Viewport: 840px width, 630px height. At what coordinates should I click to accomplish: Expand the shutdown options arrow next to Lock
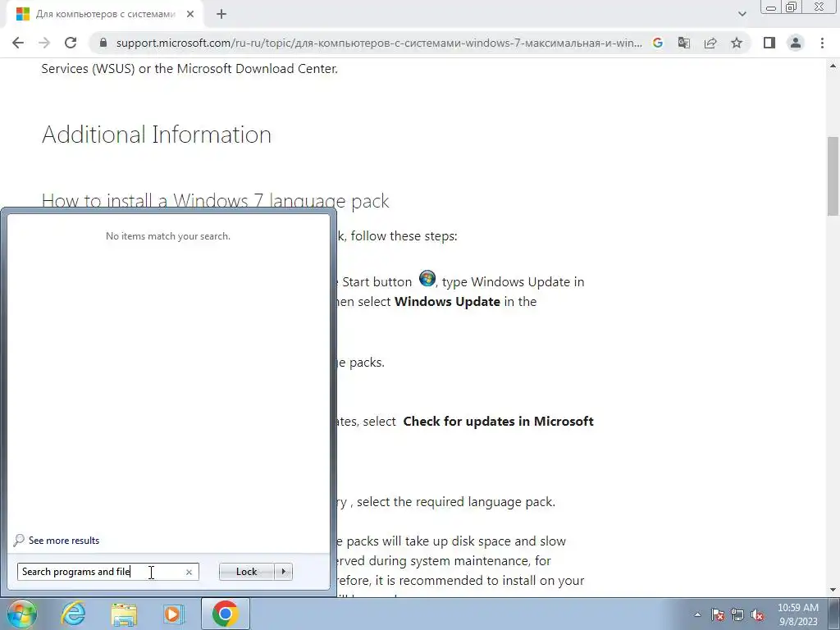(x=283, y=572)
